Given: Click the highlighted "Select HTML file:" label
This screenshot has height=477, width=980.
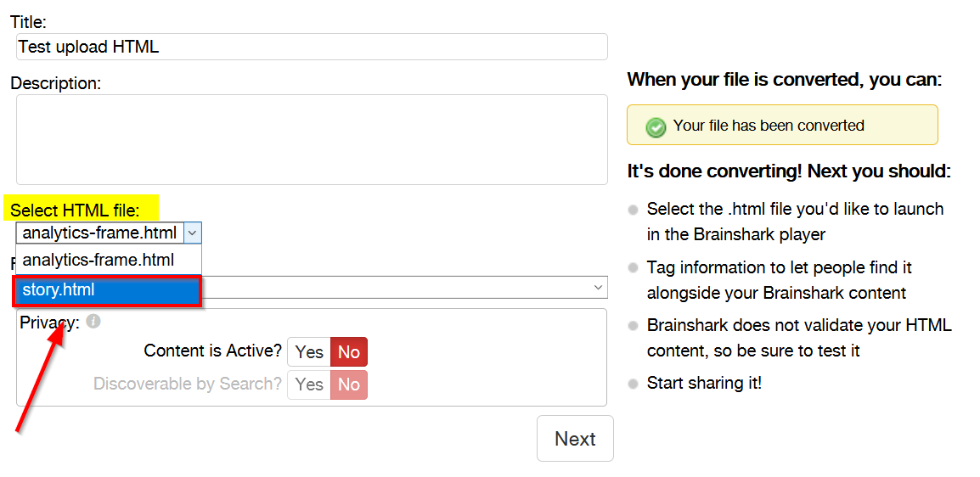Looking at the screenshot, I should point(75,210).
